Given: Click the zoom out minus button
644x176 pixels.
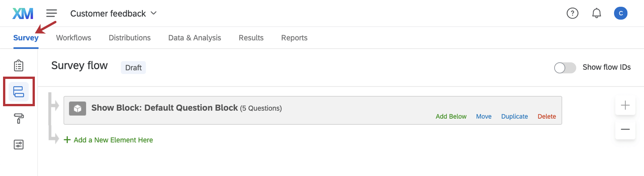Looking at the screenshot, I should tap(625, 129).
